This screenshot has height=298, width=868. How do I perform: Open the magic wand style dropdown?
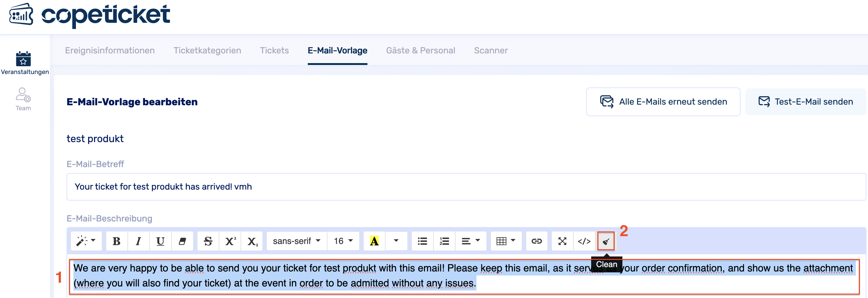click(x=86, y=241)
